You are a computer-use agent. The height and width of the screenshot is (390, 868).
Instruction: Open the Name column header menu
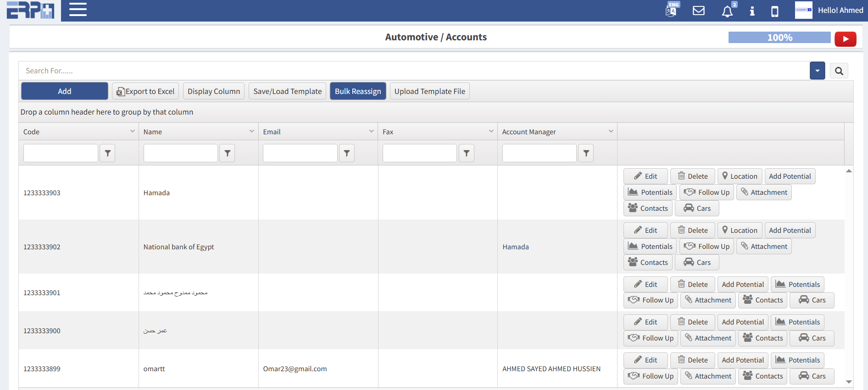[x=252, y=132]
